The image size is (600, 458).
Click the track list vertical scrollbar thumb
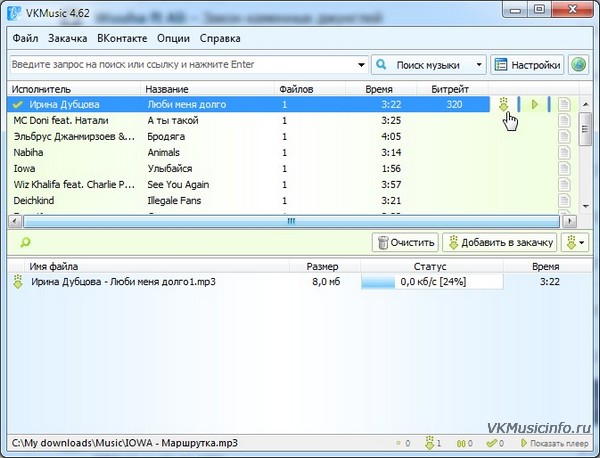click(585, 129)
